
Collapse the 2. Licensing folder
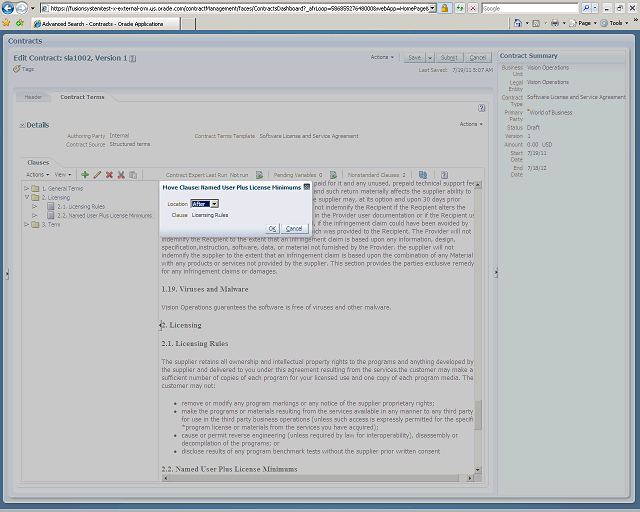[x=27, y=197]
